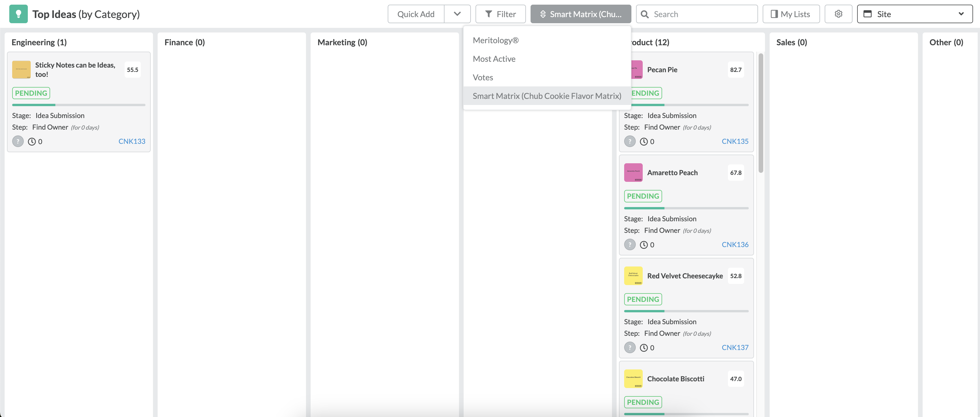Click the green lightbulb Top Ideas icon
980x417 pixels.
click(x=18, y=14)
